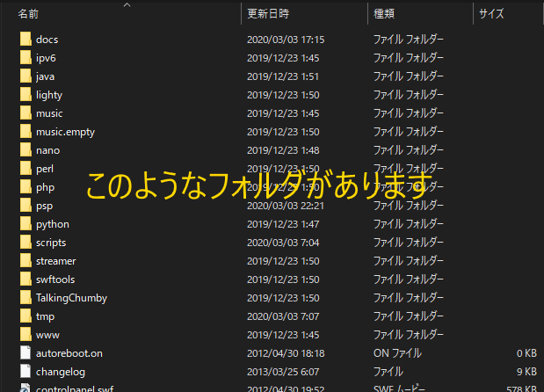Select the TalkingChumby folder icon

pos(25,298)
